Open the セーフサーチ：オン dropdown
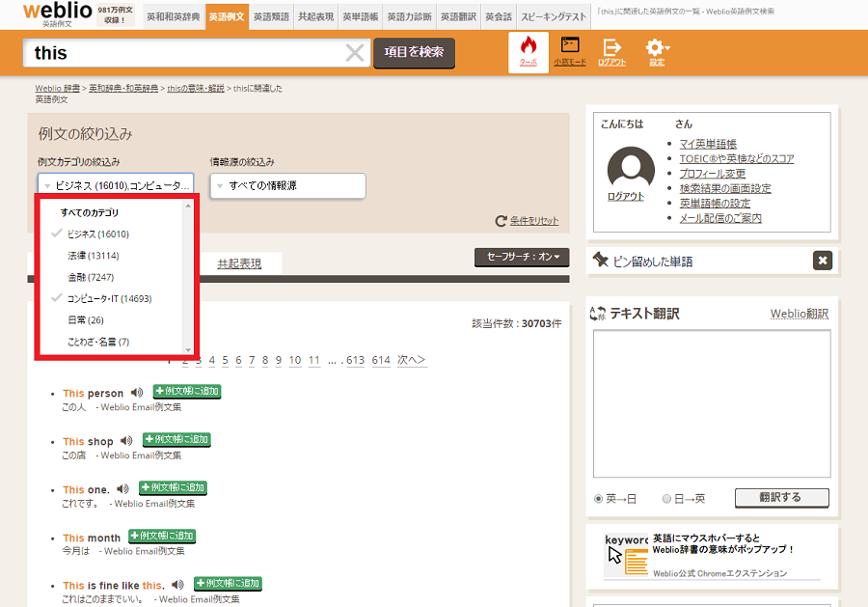Screen dimensions: 868x607 (x=522, y=257)
